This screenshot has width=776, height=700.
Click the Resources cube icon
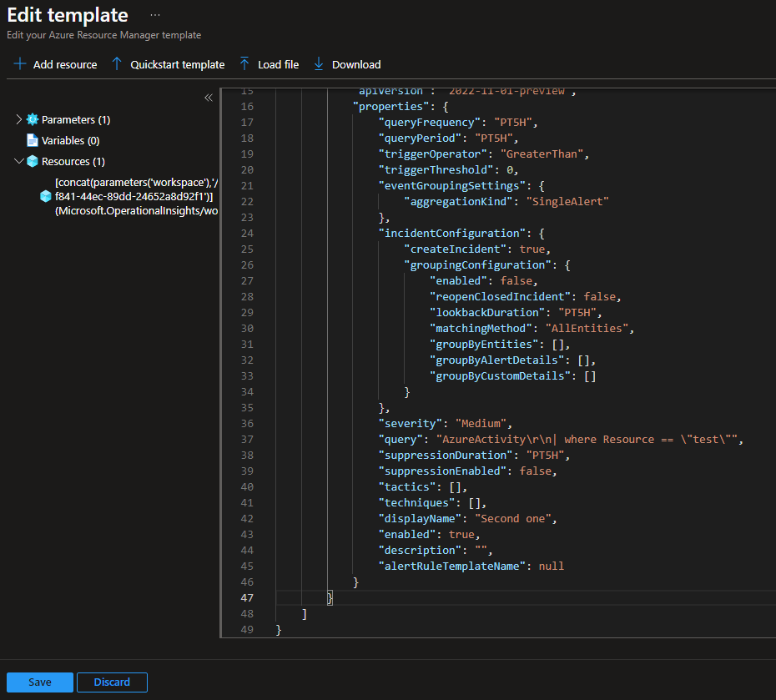(33, 162)
